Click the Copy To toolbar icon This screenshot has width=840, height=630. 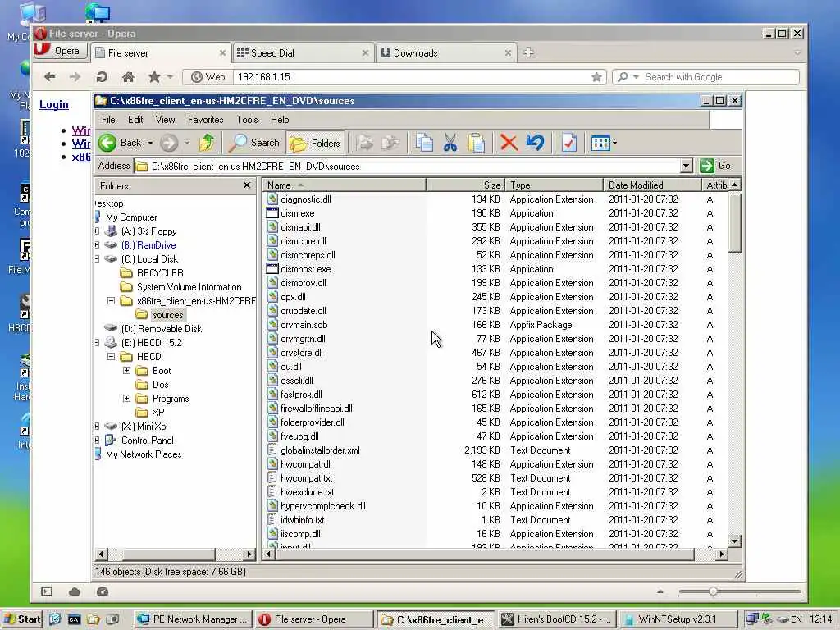(x=390, y=143)
